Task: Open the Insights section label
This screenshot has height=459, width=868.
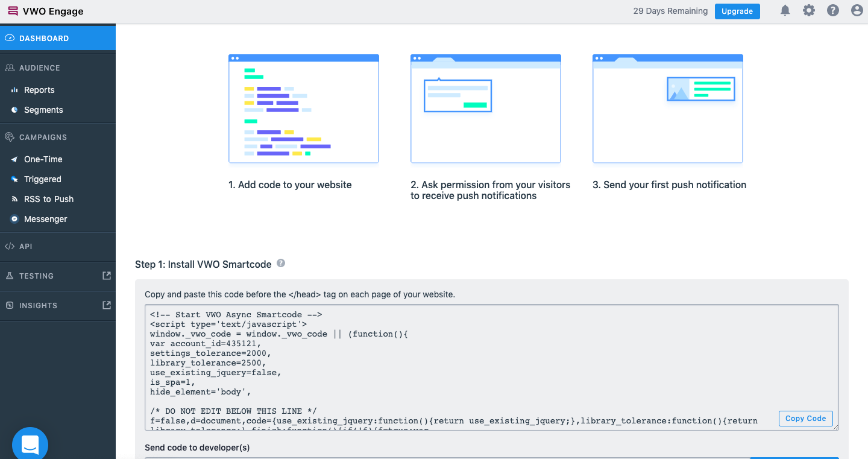Action: (x=38, y=305)
